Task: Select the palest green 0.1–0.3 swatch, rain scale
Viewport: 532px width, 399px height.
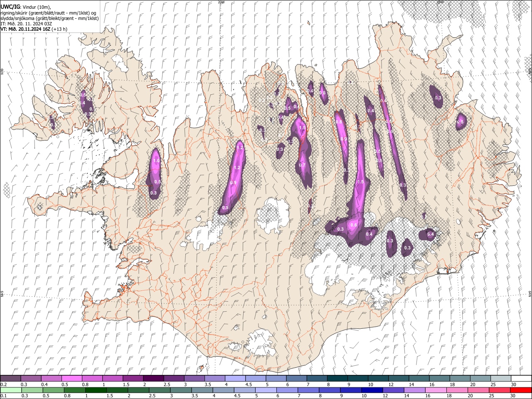Action: tap(10, 390)
